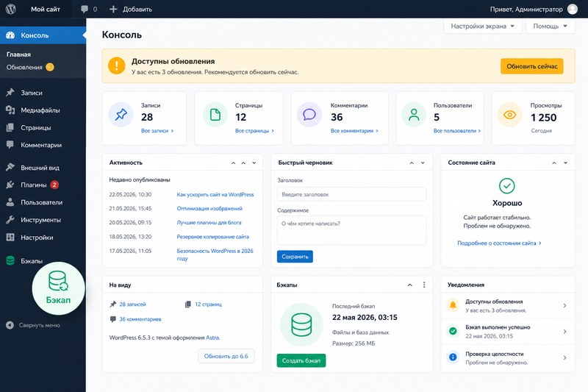Move Быстрый черновик widget up
Screen dimensions: 588x392
[412, 163]
